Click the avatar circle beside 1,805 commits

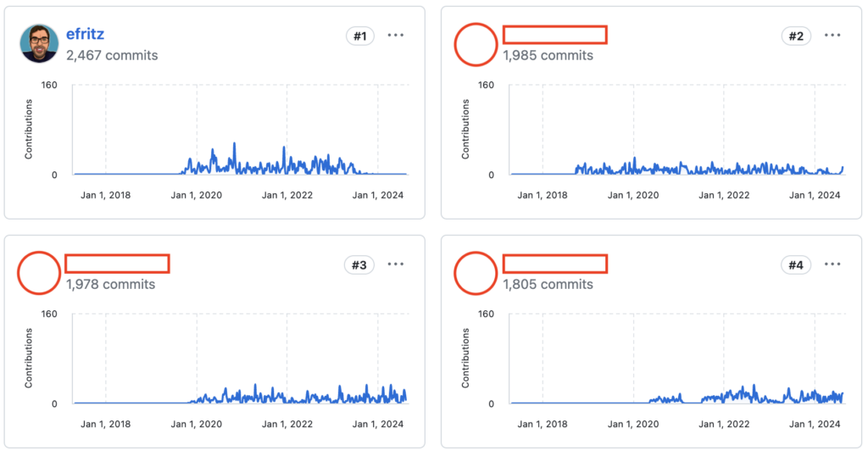(x=476, y=273)
